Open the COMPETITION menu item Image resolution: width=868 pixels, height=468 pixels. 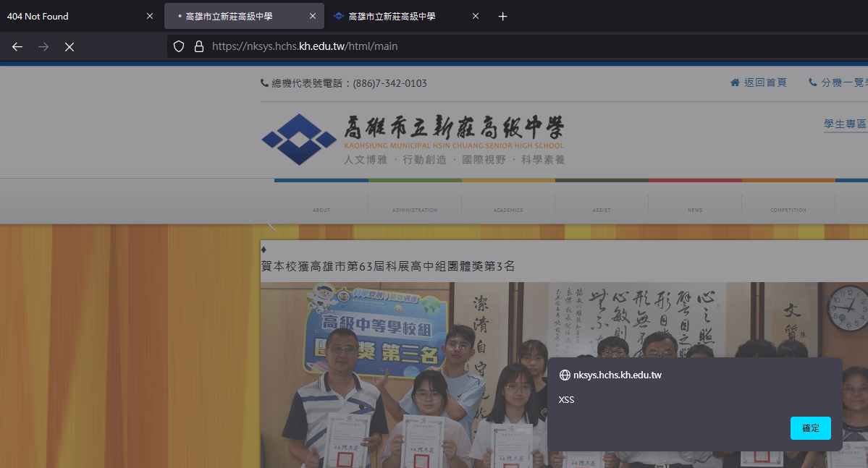click(788, 210)
